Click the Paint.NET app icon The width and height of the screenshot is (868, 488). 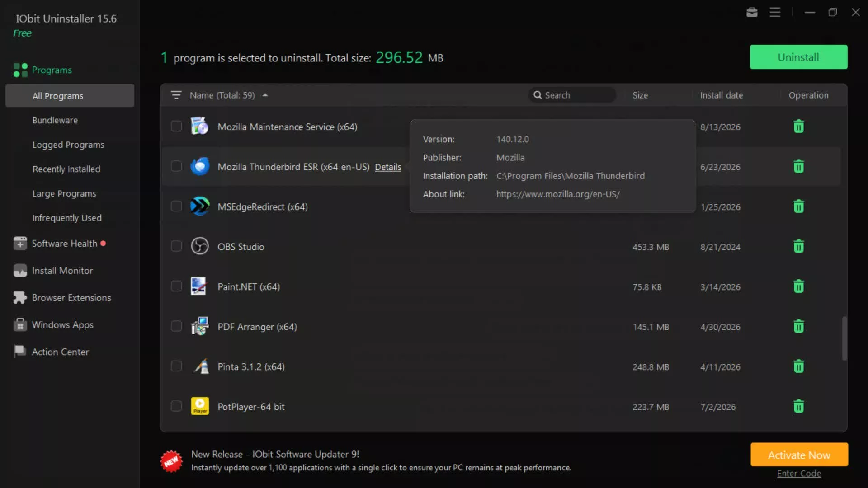[198, 286]
